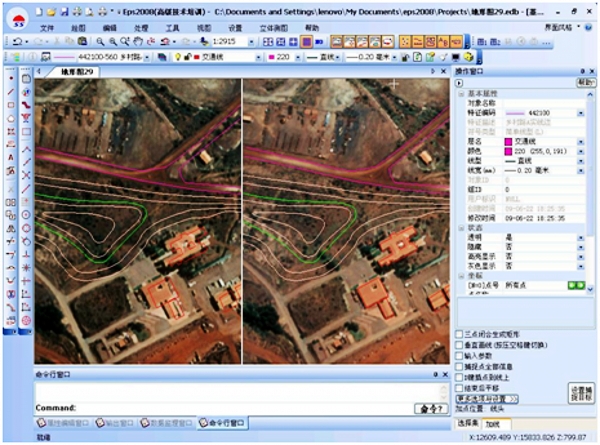This screenshot has width=600, height=445.
Task: Click the new document icon
Action: (x=39, y=12)
